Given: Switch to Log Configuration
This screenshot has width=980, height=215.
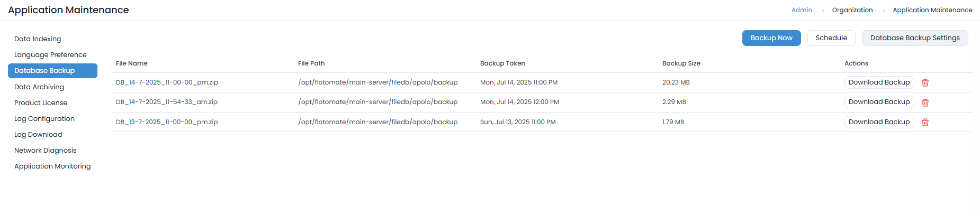Looking at the screenshot, I should click(44, 119).
